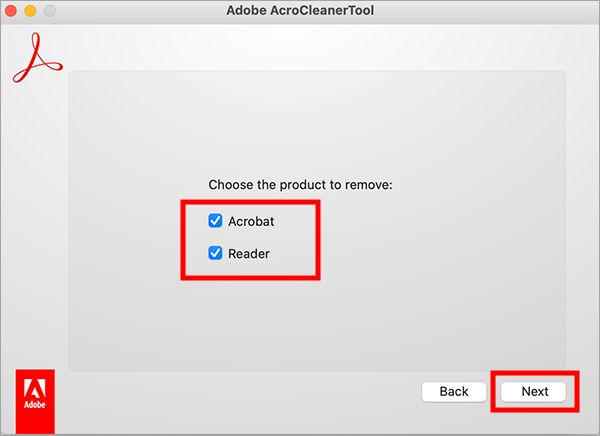Uncheck the Acrobat checkbox
This screenshot has width=600, height=436.
click(x=215, y=221)
